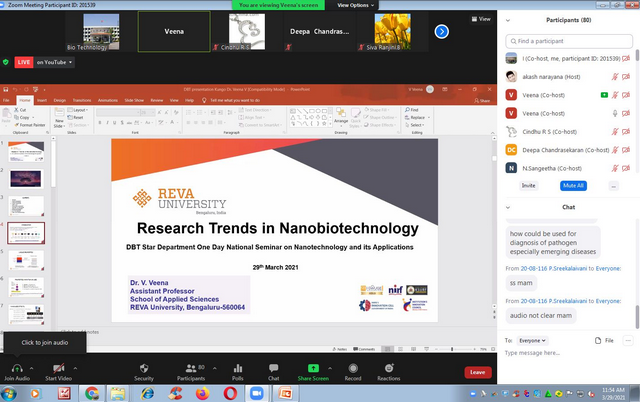Click Tell me what you want lightbulb
This screenshot has width=640, height=402.
(204, 100)
